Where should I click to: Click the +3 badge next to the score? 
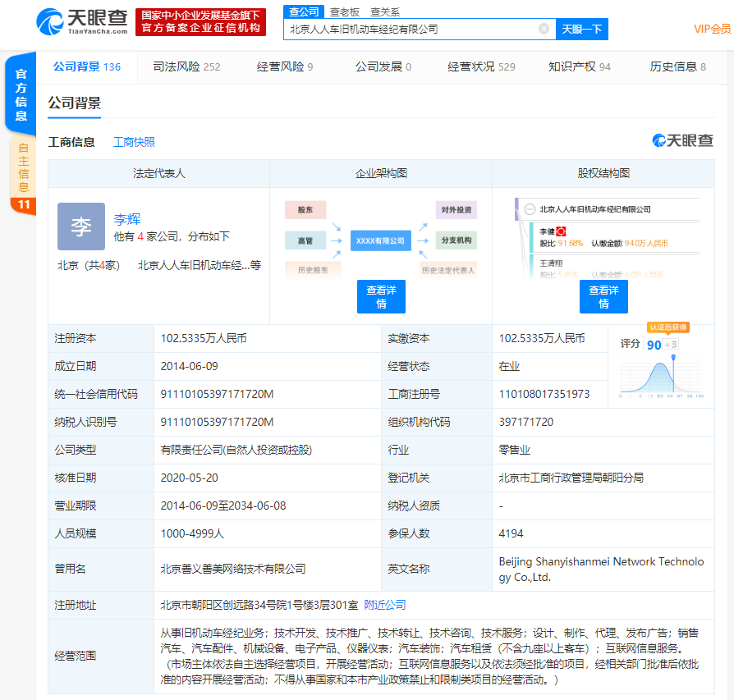(x=671, y=345)
